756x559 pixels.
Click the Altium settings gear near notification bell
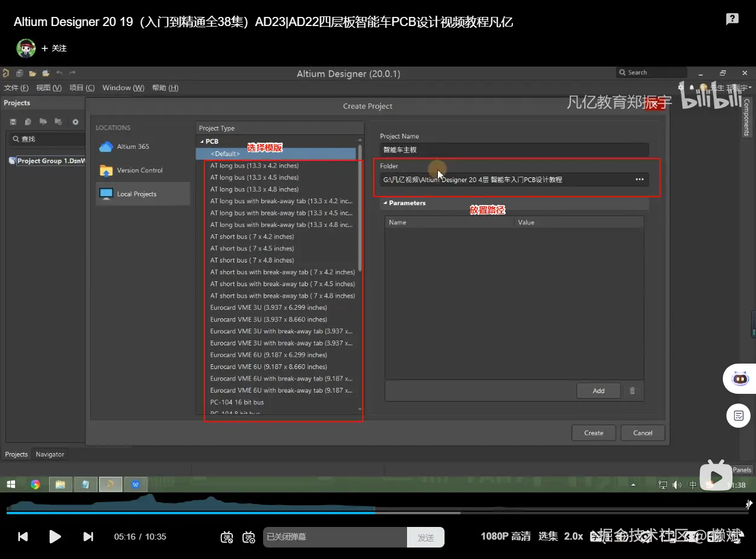(x=681, y=88)
